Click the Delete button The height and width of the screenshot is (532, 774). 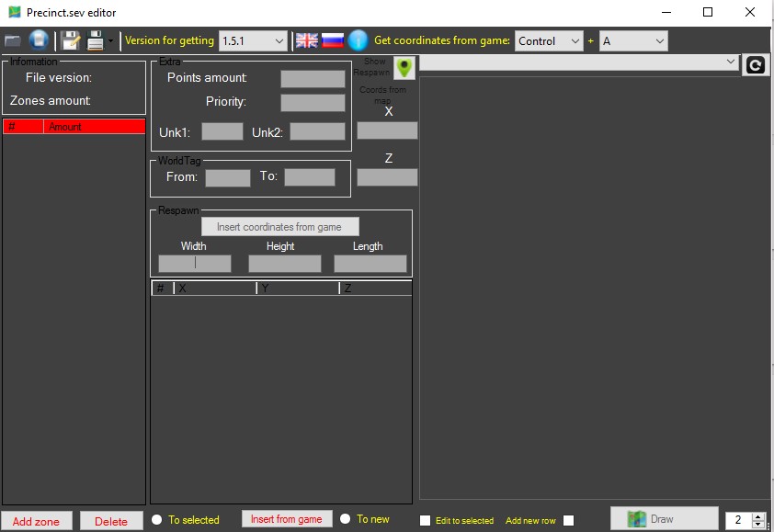(111, 521)
